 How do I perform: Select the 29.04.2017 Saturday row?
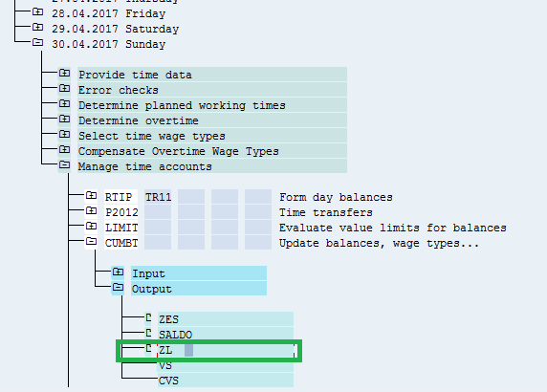(x=115, y=30)
